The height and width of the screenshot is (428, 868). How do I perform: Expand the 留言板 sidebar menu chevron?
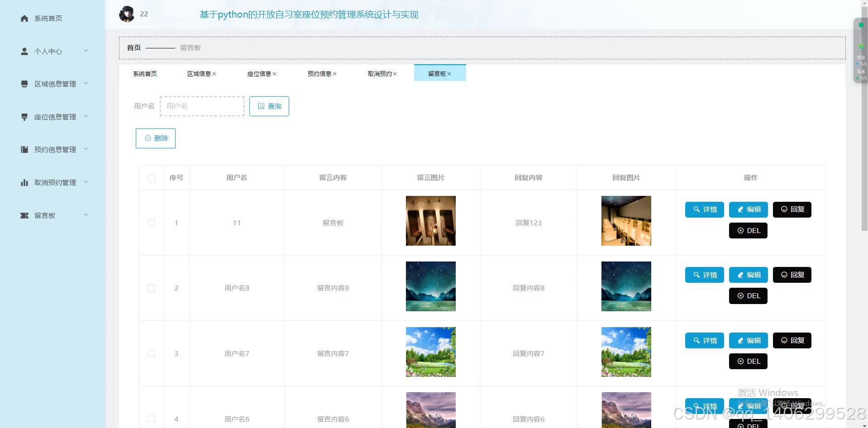(x=86, y=215)
